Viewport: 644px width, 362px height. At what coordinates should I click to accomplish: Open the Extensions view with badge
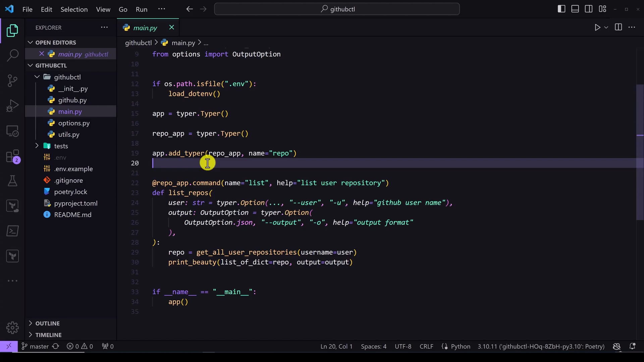point(12,156)
